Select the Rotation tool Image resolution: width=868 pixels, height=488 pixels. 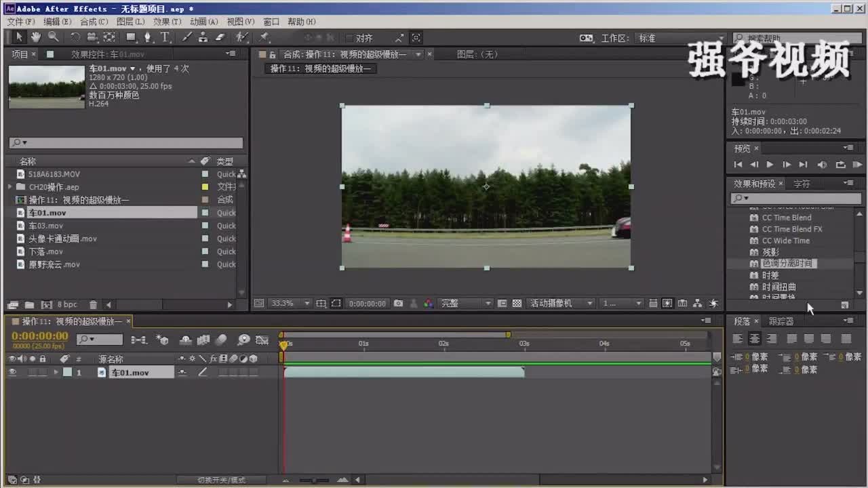click(75, 37)
